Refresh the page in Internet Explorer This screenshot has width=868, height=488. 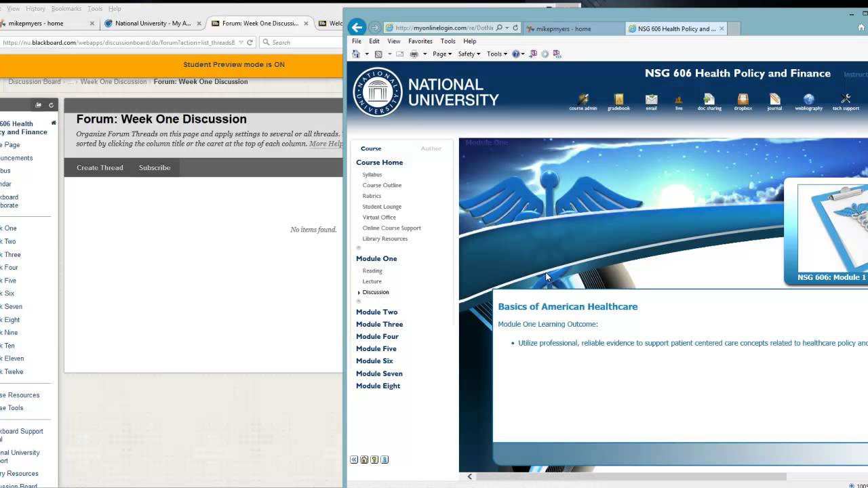tap(515, 28)
